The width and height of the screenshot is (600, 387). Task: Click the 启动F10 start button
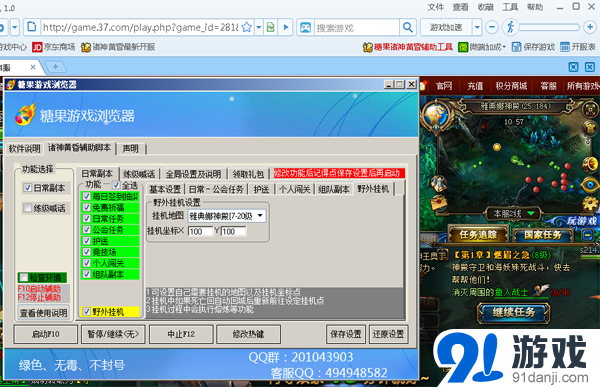(46, 334)
